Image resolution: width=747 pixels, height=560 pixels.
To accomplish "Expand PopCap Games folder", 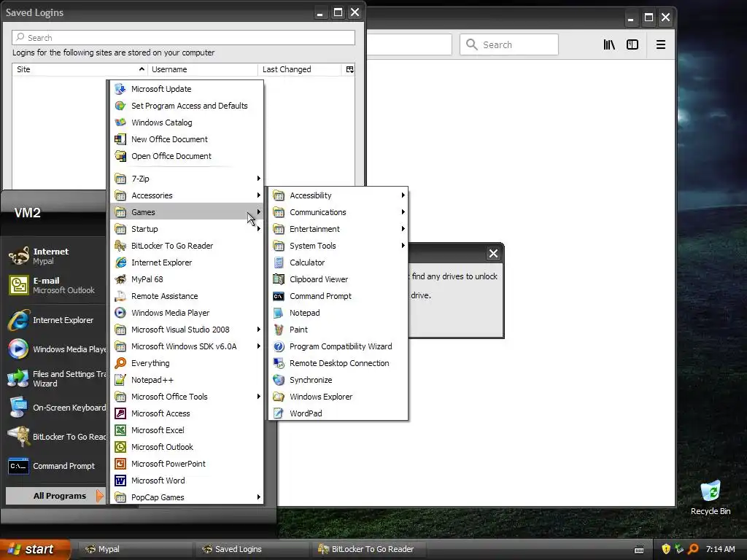I will click(x=187, y=497).
